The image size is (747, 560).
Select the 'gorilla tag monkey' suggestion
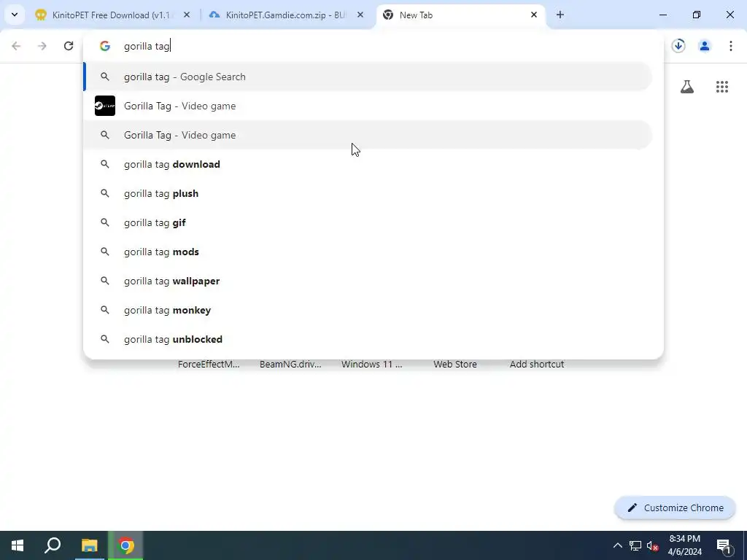click(368, 310)
